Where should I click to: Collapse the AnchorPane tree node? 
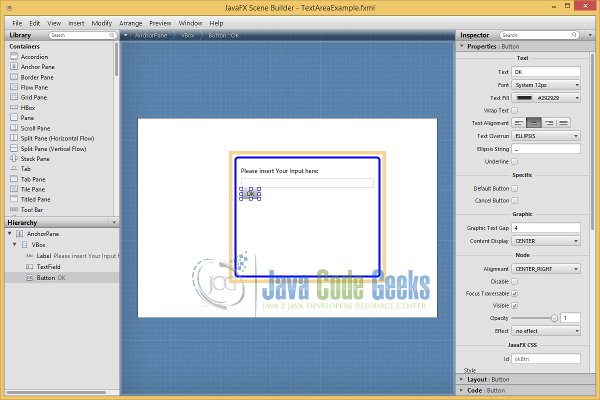click(10, 233)
